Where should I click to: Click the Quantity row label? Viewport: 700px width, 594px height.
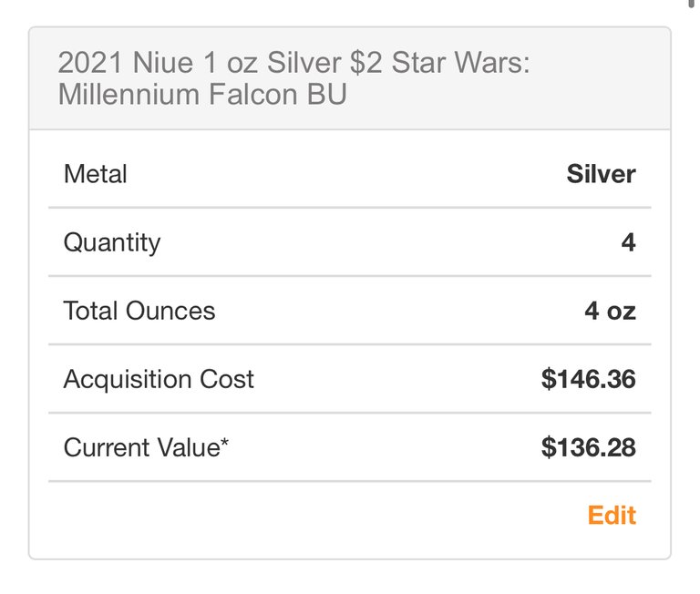coord(112,242)
